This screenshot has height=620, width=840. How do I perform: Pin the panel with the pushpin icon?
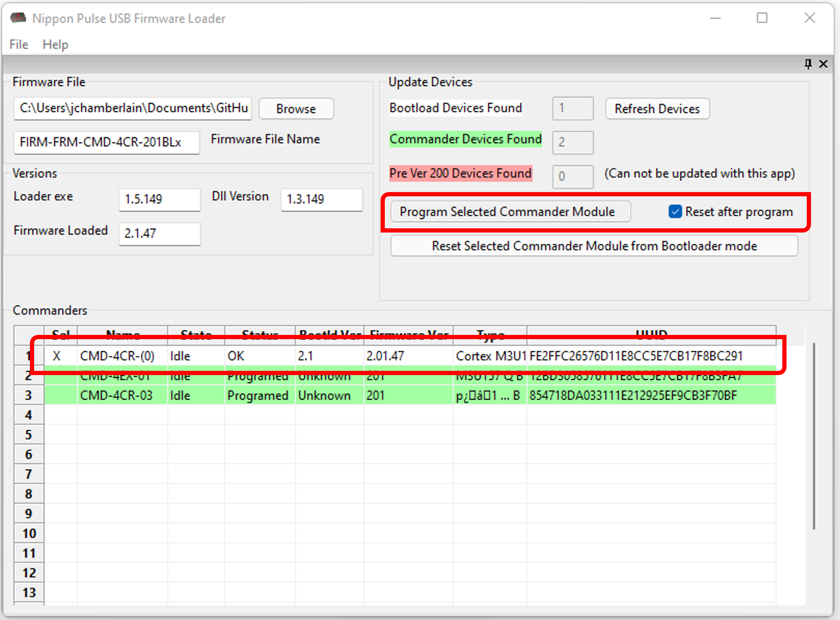[x=808, y=64]
